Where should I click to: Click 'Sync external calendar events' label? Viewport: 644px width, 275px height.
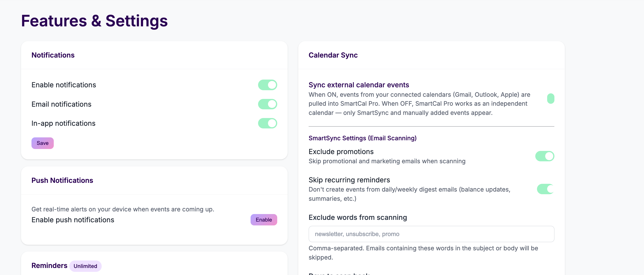point(359,85)
